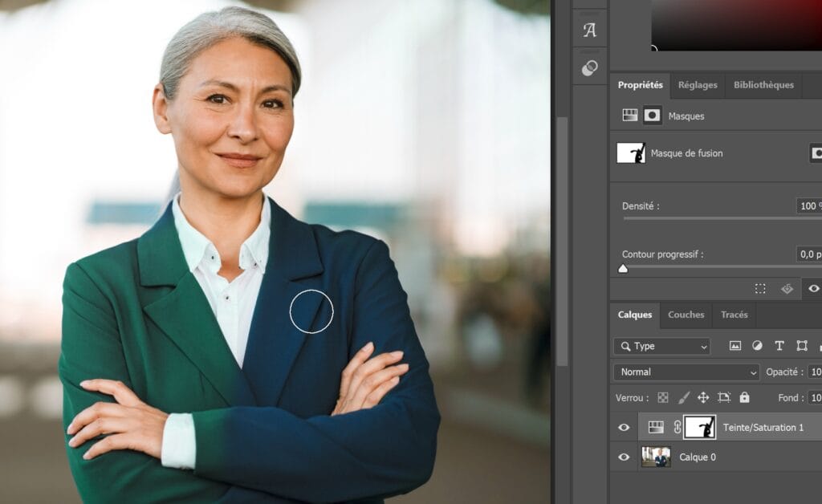Screen dimensions: 822x504
Task: Filter layers by pixel layer type
Action: point(735,346)
